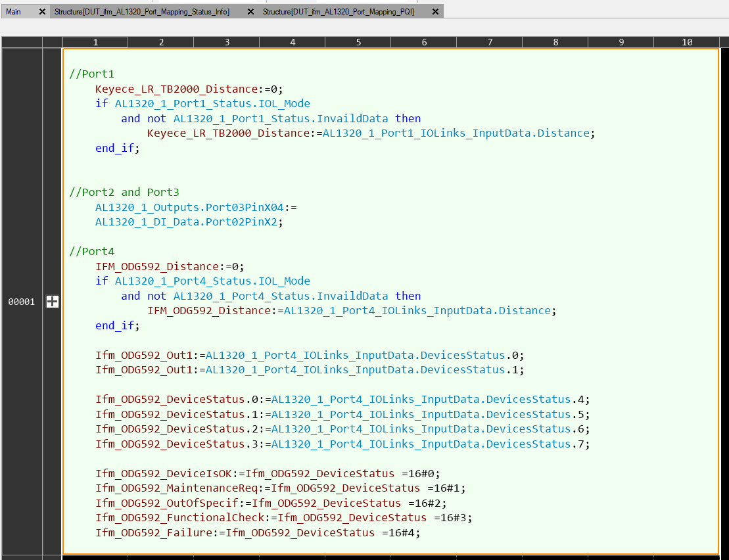Select column header 5

(x=358, y=42)
